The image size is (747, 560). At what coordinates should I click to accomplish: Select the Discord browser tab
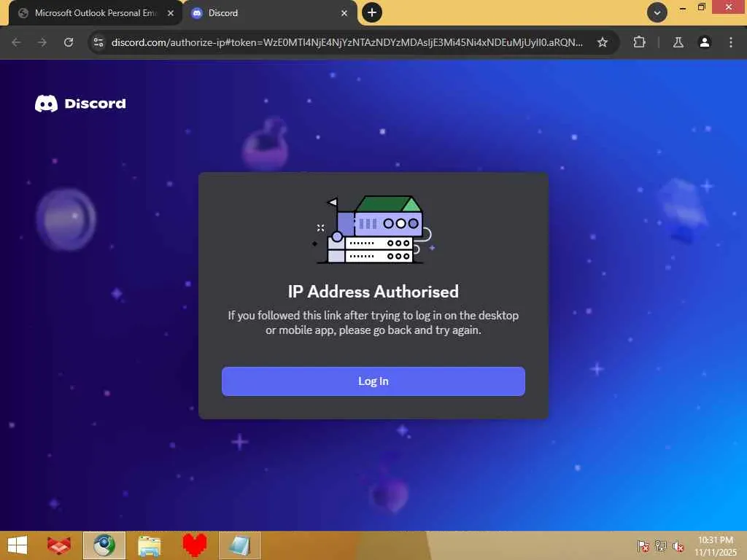point(270,13)
